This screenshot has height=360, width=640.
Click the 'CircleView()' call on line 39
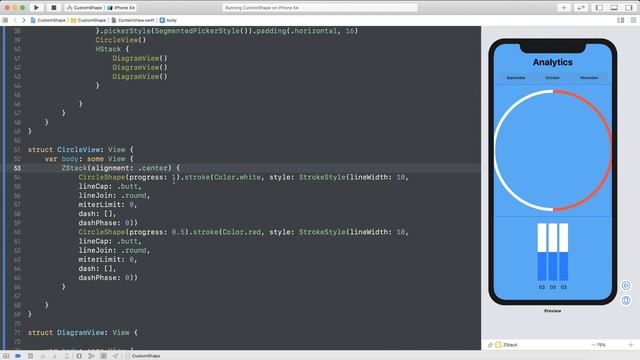click(x=120, y=40)
